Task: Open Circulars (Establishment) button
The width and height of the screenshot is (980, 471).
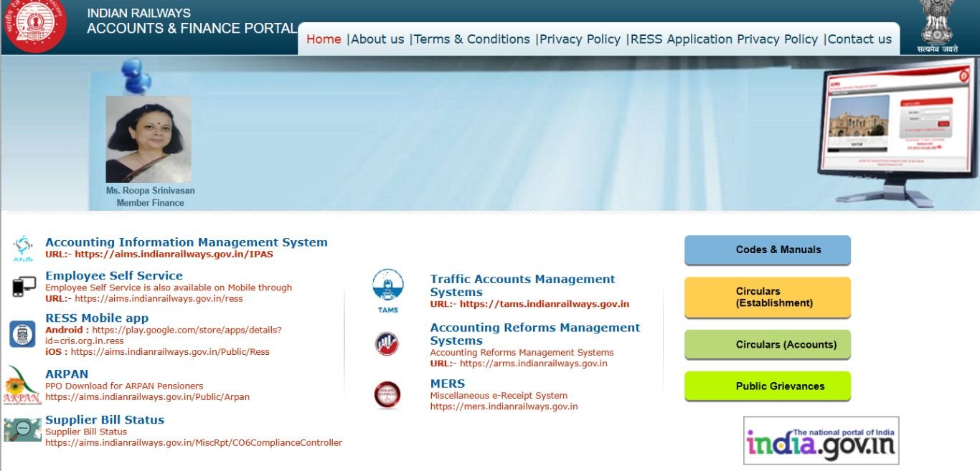Action: 767,297
